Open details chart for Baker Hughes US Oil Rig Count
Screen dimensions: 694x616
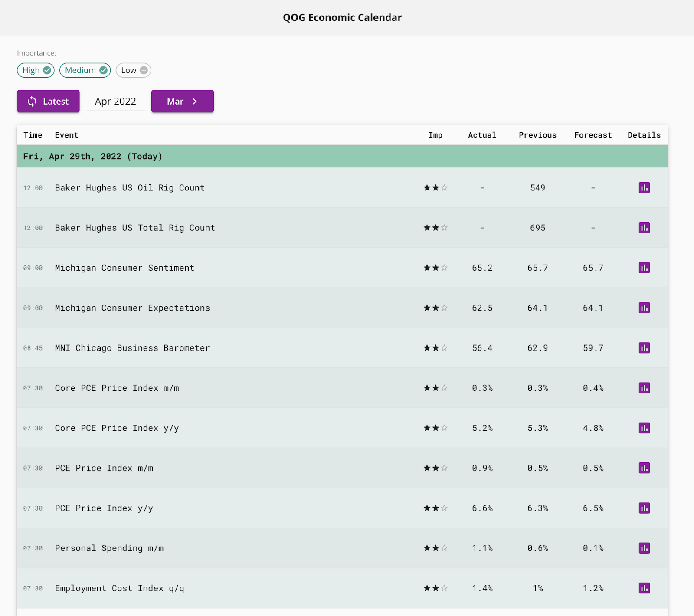644,187
